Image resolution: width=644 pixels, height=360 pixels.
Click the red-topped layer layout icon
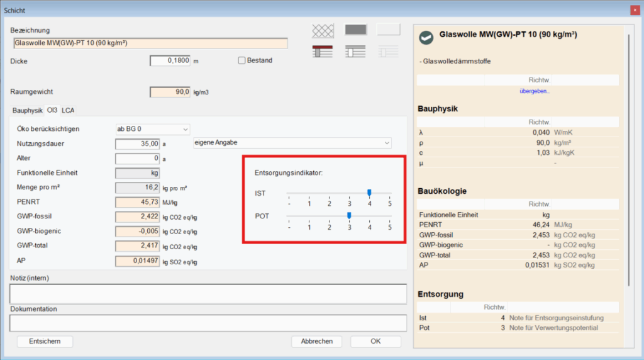[x=323, y=52]
